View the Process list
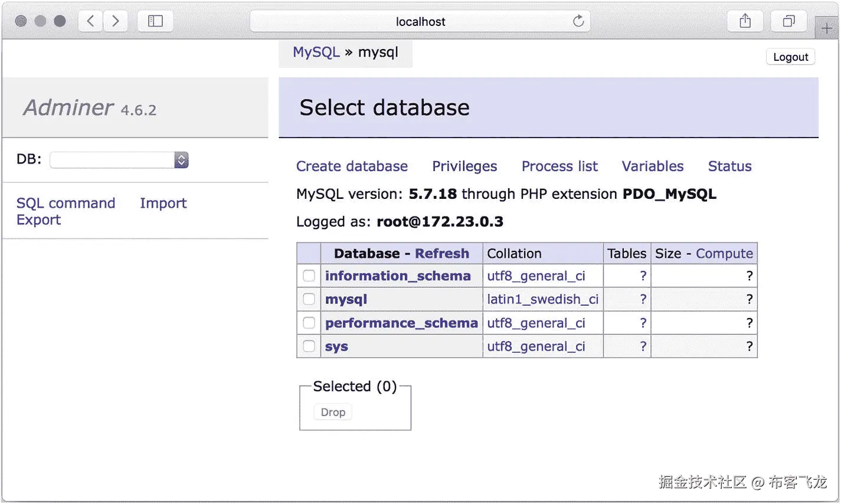841x504 pixels. (x=559, y=166)
